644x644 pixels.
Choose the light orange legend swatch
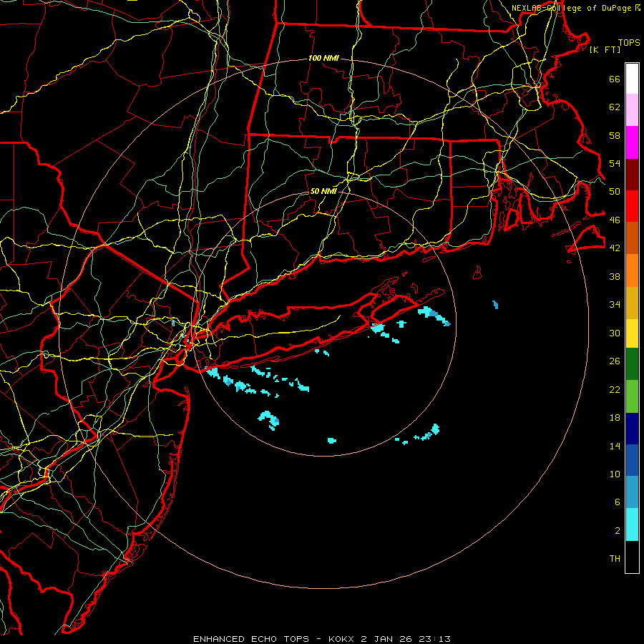click(x=632, y=270)
